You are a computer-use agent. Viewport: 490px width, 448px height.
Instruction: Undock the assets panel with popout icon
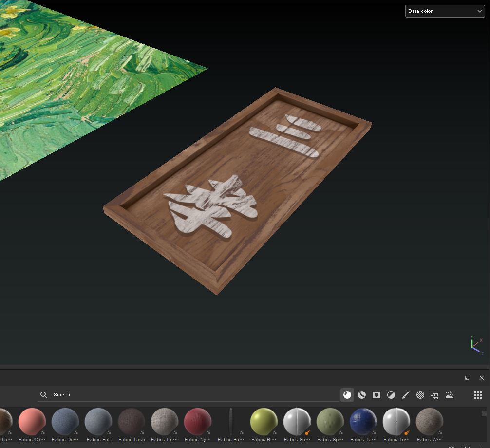pos(467,378)
